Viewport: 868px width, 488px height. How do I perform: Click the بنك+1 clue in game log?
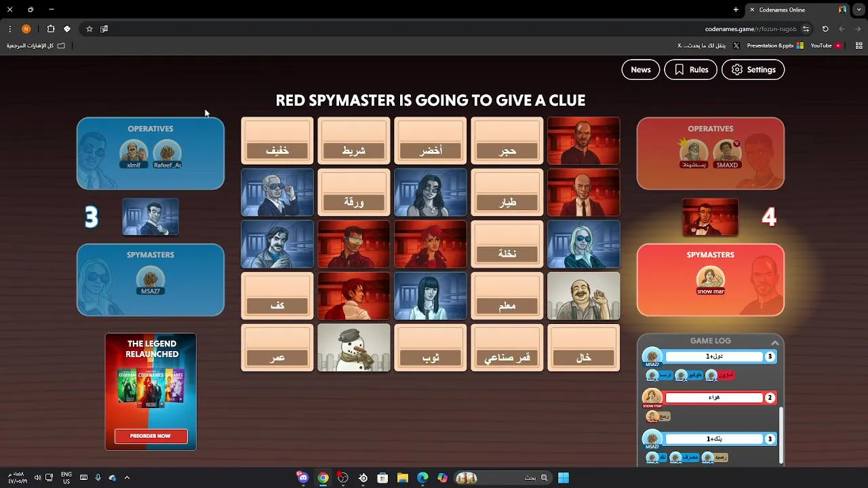point(714,439)
